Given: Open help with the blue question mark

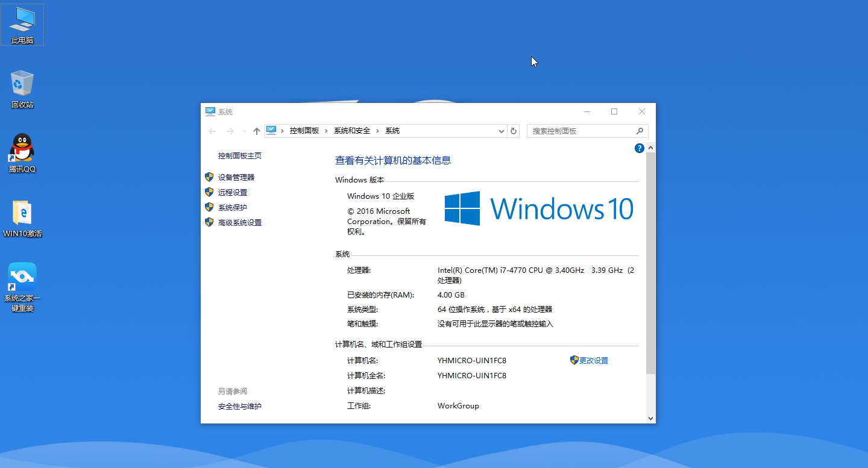Looking at the screenshot, I should coord(640,148).
